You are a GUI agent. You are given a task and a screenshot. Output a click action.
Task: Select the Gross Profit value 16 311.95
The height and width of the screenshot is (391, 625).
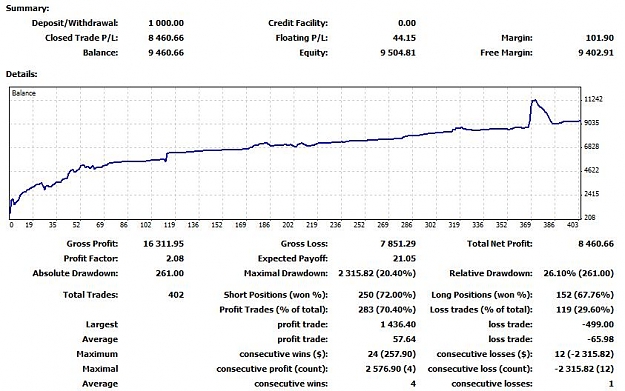(x=163, y=244)
